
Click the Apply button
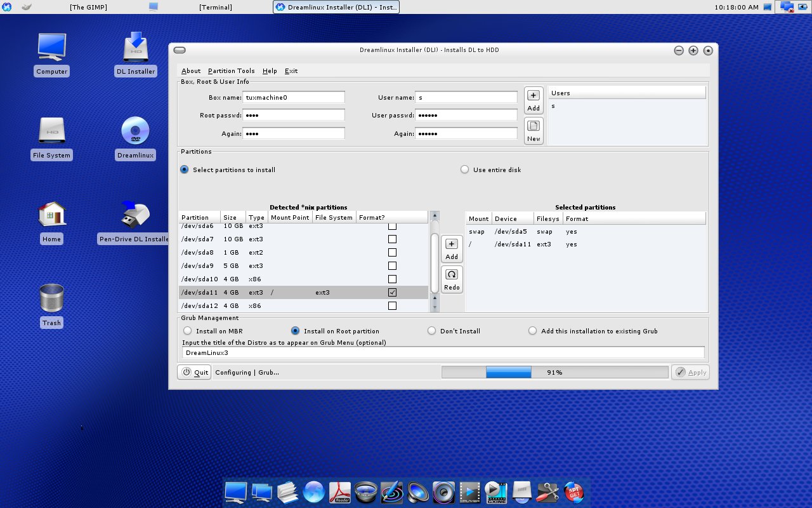(x=690, y=373)
